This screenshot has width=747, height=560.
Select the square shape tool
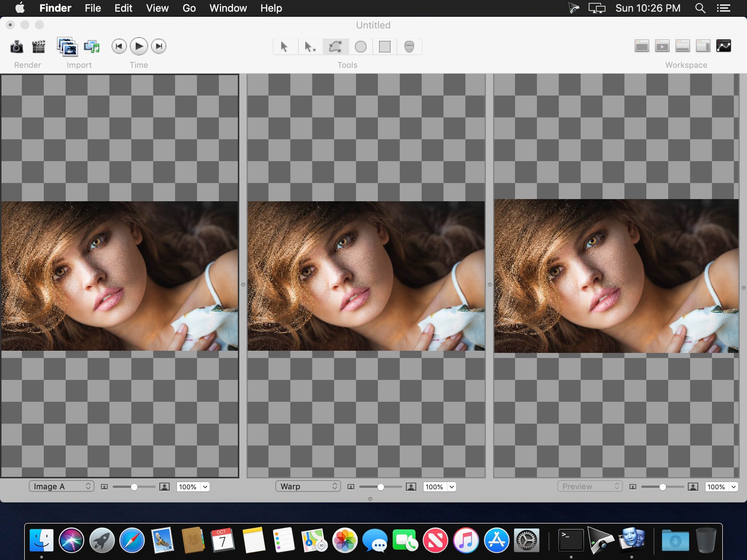(385, 47)
